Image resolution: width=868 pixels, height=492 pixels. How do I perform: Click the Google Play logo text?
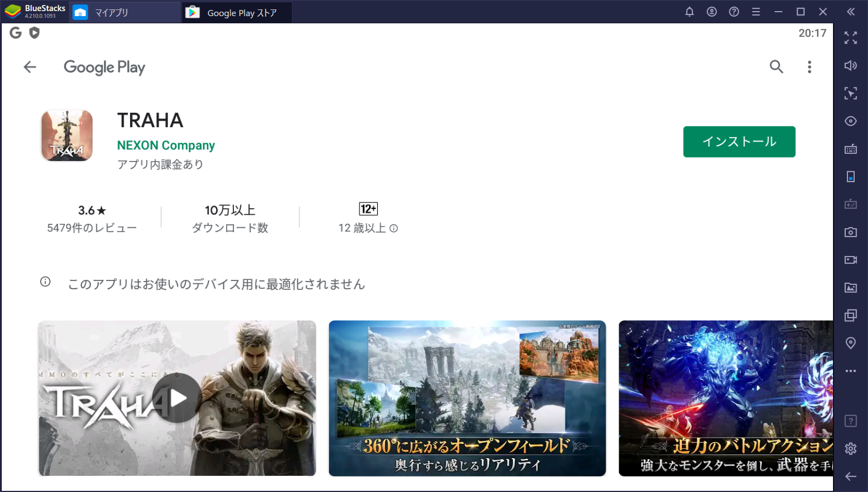pos(104,67)
